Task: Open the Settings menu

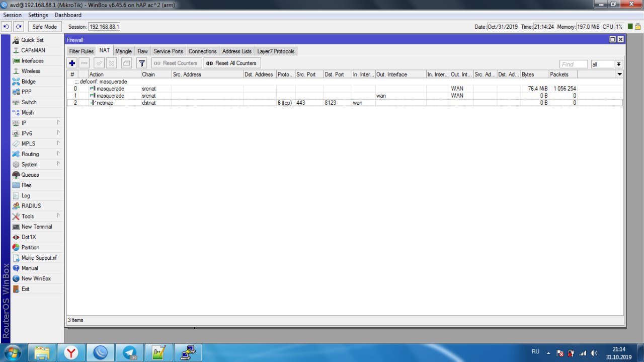Action: (38, 15)
